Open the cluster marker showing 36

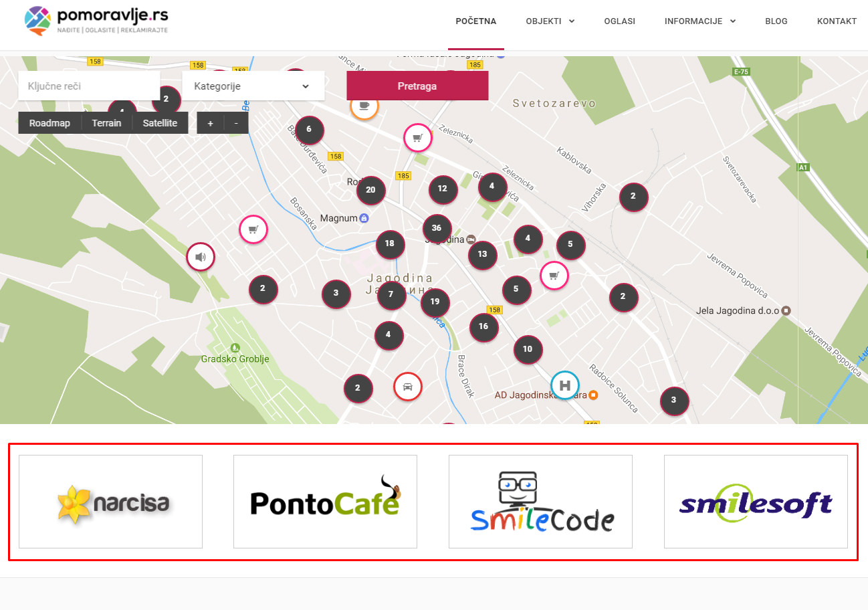coord(437,228)
